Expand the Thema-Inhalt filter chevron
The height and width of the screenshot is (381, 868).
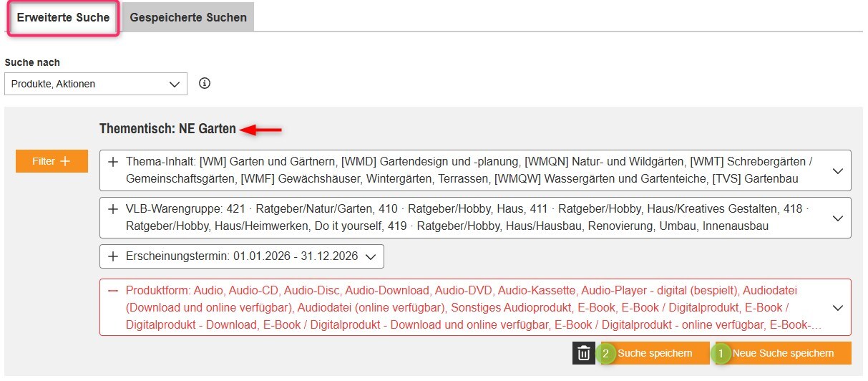pyautogui.click(x=839, y=170)
